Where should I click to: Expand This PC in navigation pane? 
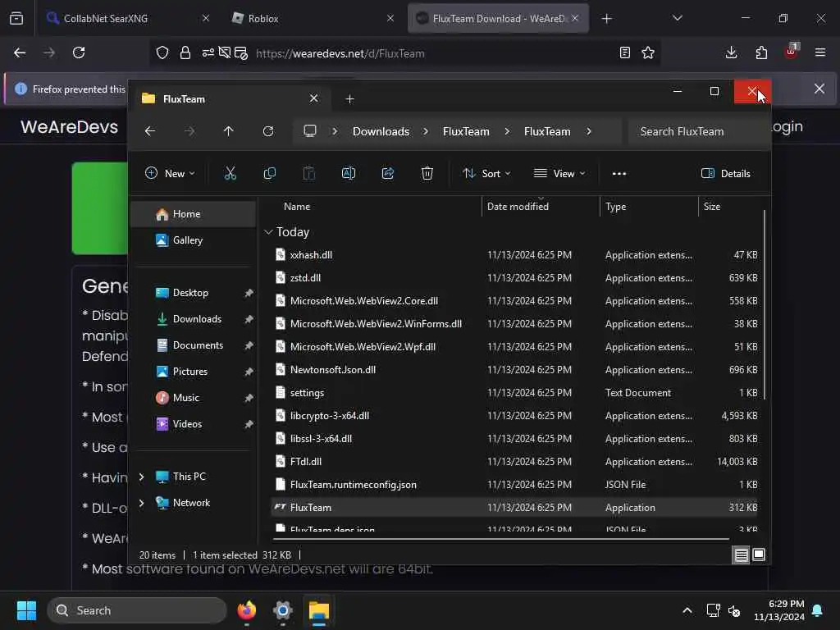[x=141, y=477]
